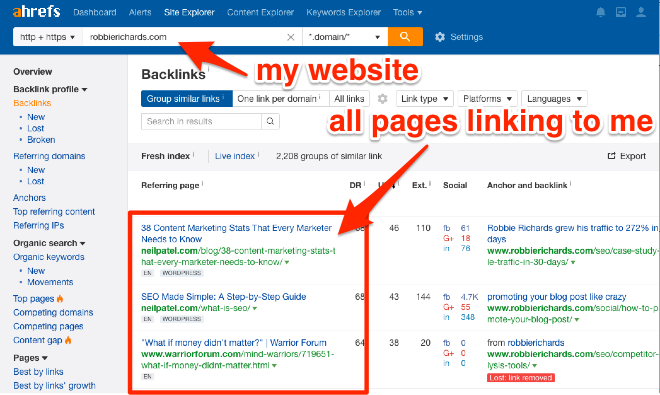The width and height of the screenshot is (660, 395).
Task: Collapse the Organic search section
Action: [x=49, y=243]
